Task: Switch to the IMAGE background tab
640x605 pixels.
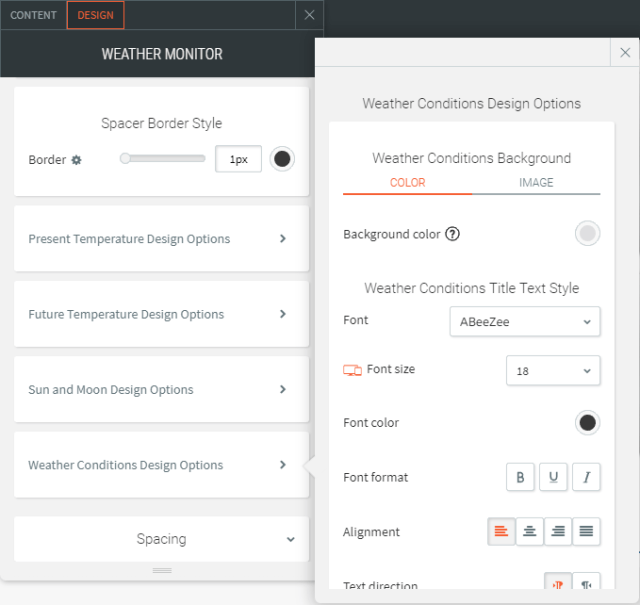Action: (536, 183)
